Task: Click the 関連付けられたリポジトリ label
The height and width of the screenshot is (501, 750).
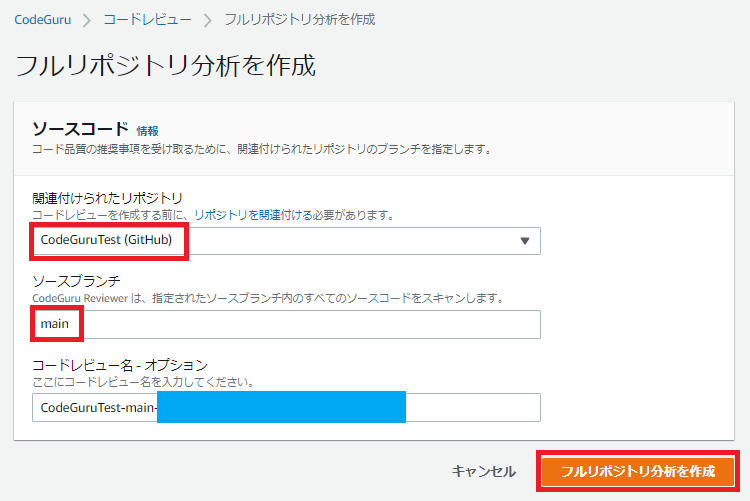Action: (x=108, y=198)
